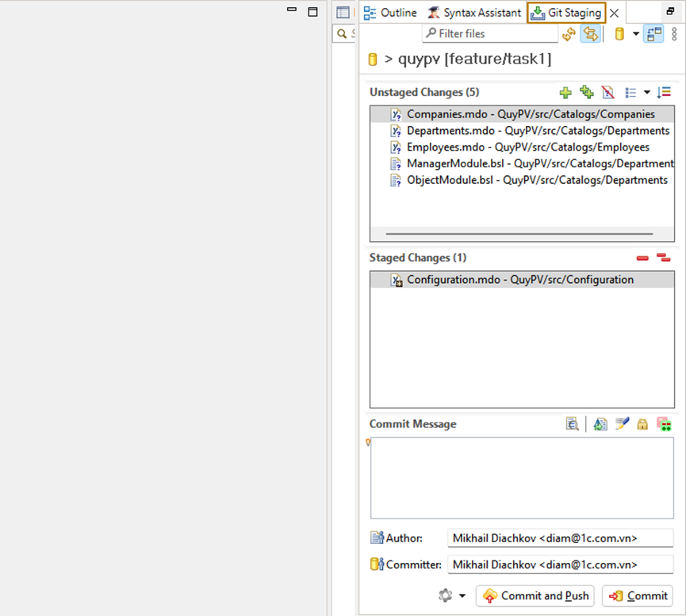Image resolution: width=686 pixels, height=616 pixels.
Task: Stage selected files with the single plus icon
Action: 565,93
